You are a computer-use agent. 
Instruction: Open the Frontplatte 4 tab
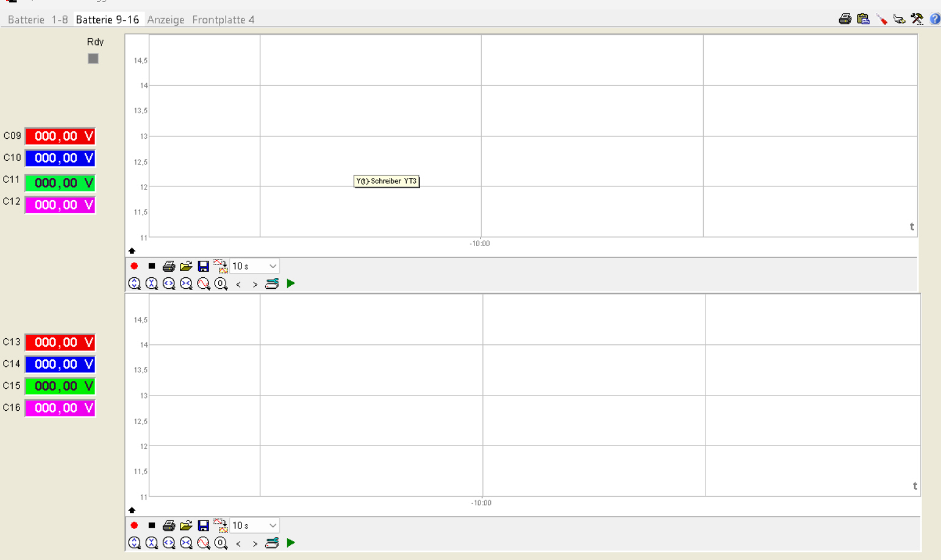223,19
